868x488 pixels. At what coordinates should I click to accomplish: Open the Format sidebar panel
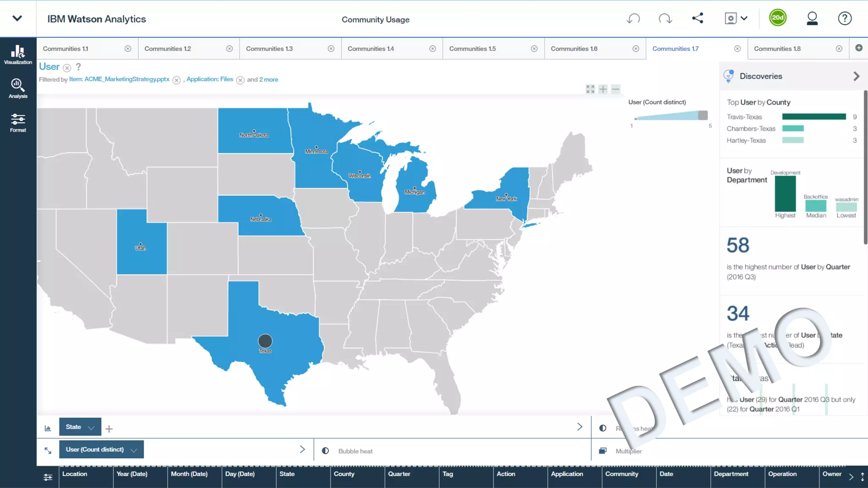coord(18,123)
